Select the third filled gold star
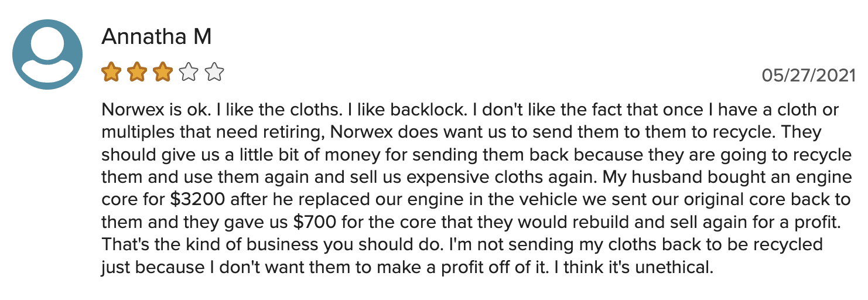The width and height of the screenshot is (868, 300). click(x=163, y=73)
